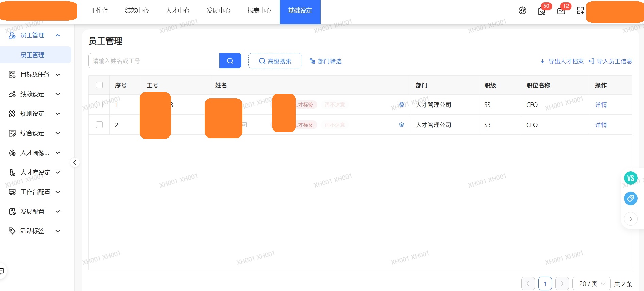Screen dimensions: 644x291
Task: Click the 发展配置 sidebar icon
Action: 12,212
